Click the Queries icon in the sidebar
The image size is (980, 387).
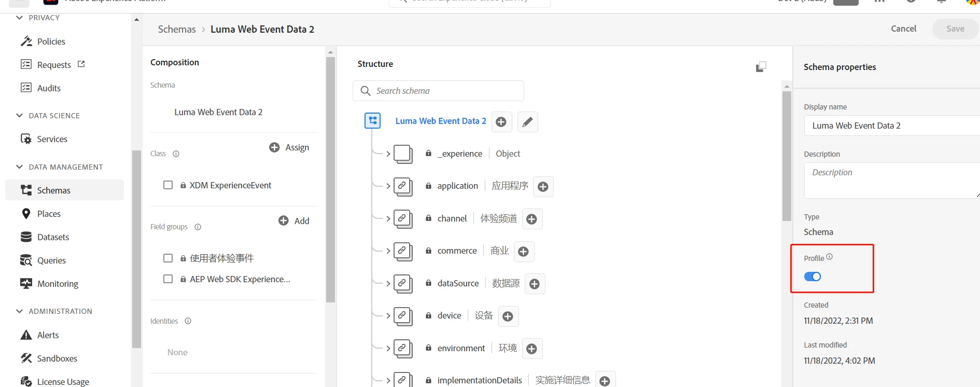[26, 260]
